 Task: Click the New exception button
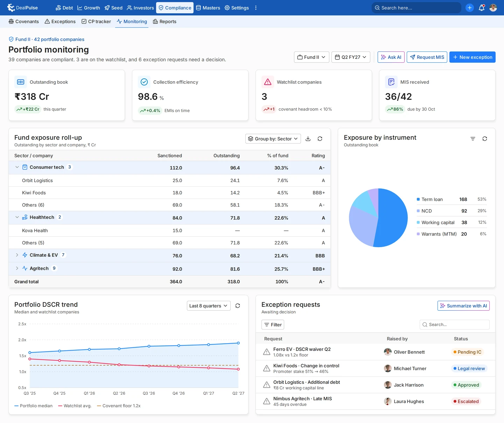[x=472, y=57]
